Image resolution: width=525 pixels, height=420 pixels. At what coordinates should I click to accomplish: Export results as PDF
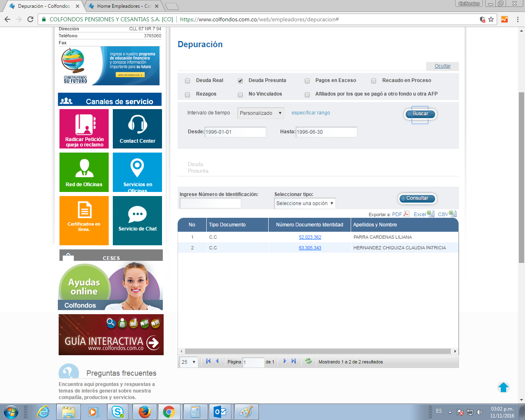point(401,214)
